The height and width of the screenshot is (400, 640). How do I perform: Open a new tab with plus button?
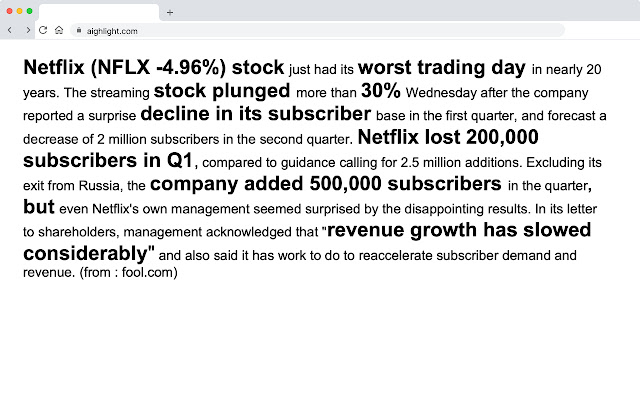pyautogui.click(x=169, y=12)
